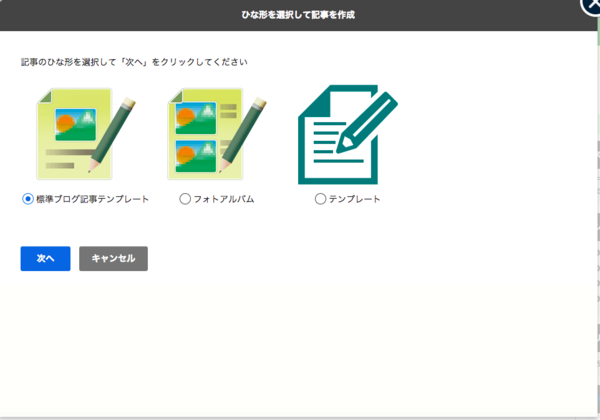Click the standard blog article template icon
Image resolution: width=600 pixels, height=420 pixels.
[84, 134]
